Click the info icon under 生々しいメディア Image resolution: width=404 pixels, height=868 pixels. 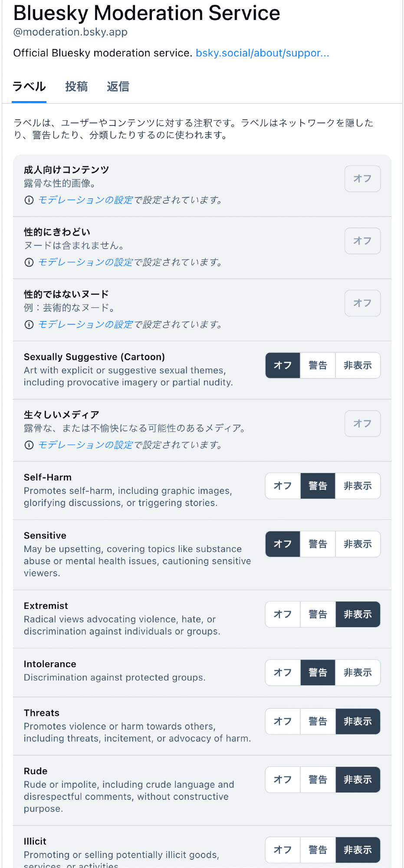point(29,445)
